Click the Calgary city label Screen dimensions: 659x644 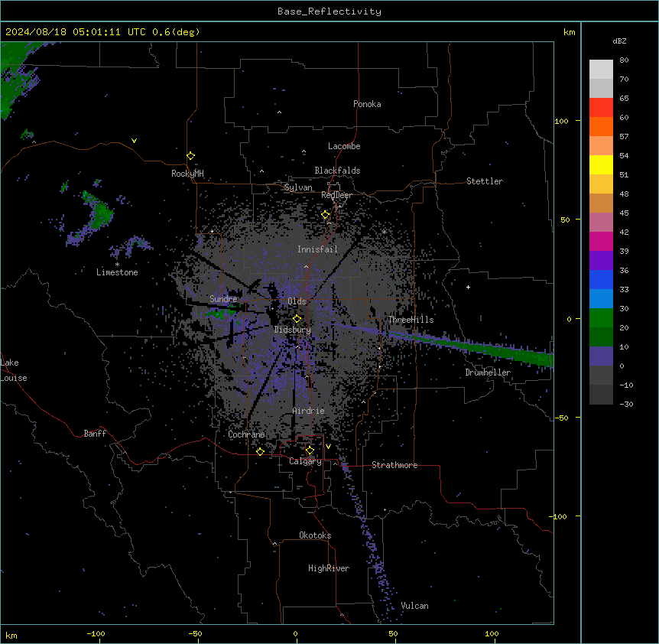(306, 461)
